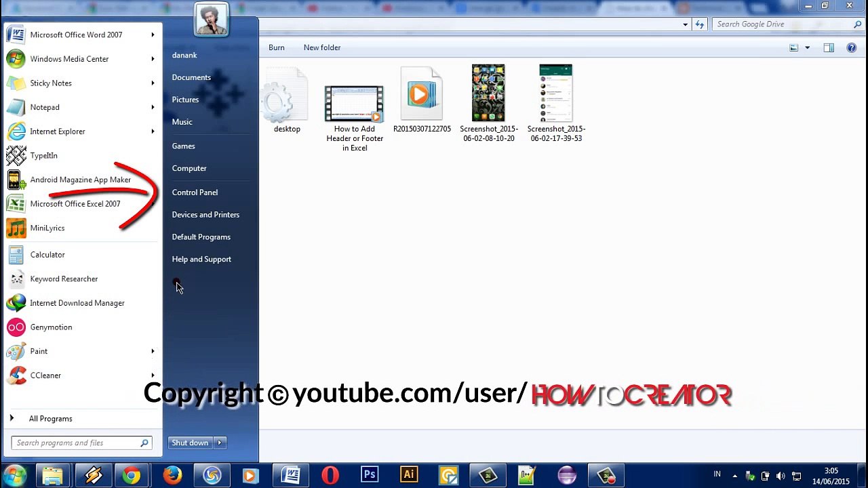Launch Genymotion emulator

[x=51, y=327]
